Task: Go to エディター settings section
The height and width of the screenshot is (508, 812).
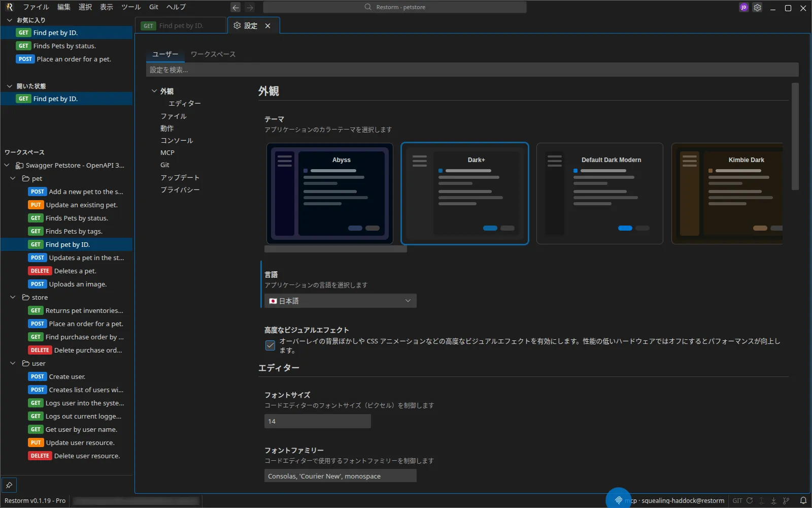Action: tap(185, 103)
